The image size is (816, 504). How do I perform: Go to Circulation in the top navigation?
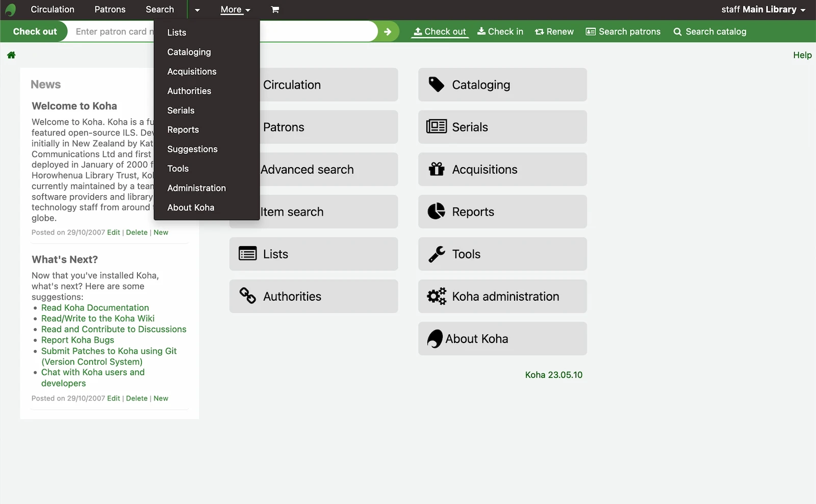53,10
